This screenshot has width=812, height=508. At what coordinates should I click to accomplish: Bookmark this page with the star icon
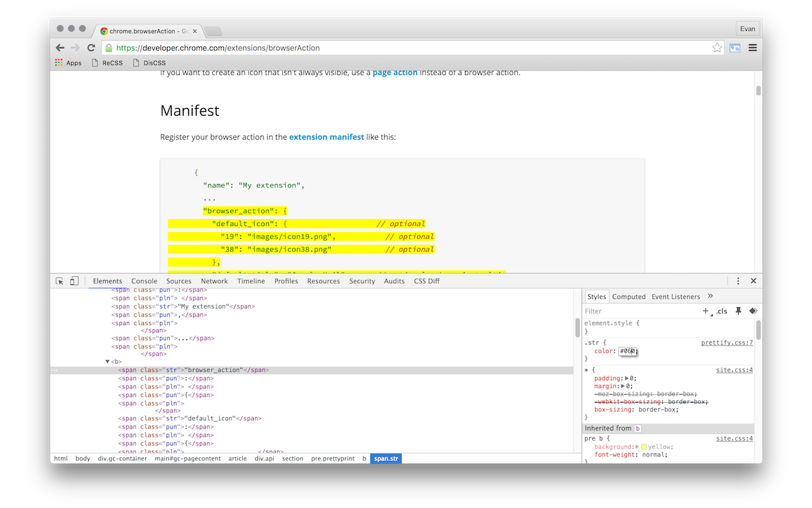(x=717, y=48)
